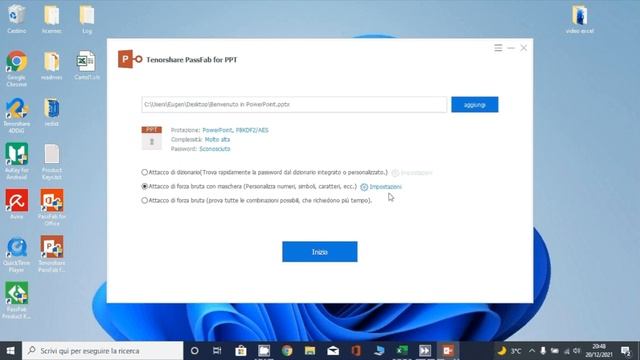Select Attacco di forza bruta con maschera
This screenshot has height=360, width=640.
pos(144,187)
